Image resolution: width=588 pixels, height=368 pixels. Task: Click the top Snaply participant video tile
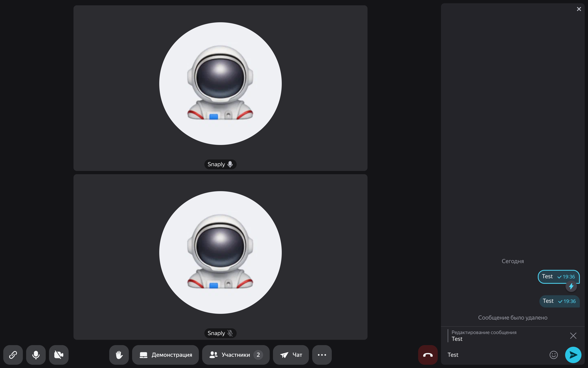(220, 88)
